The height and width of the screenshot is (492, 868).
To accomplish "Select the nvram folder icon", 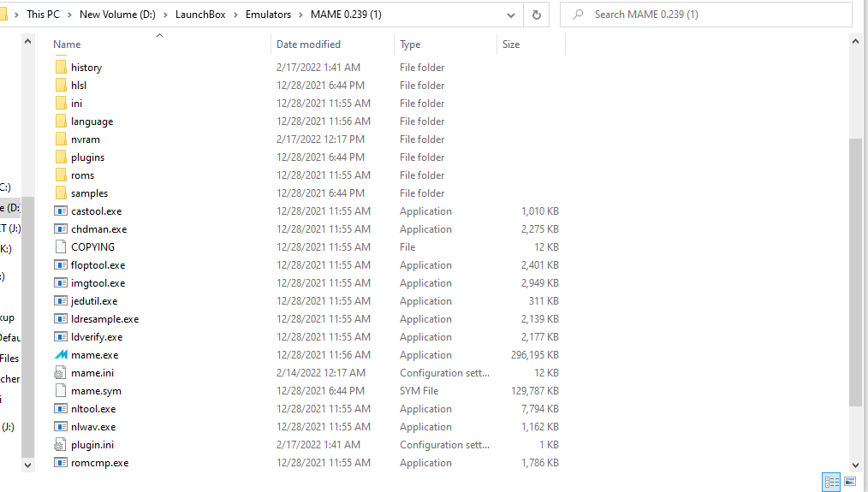I will [61, 139].
